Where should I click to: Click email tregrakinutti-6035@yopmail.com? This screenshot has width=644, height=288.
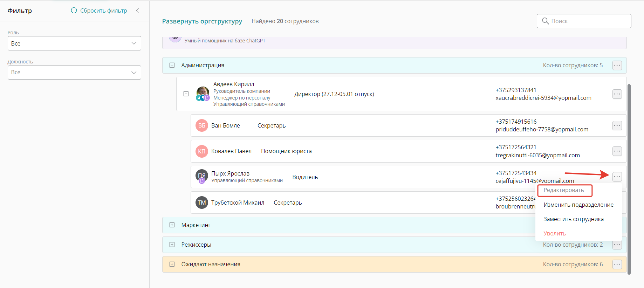point(538,155)
